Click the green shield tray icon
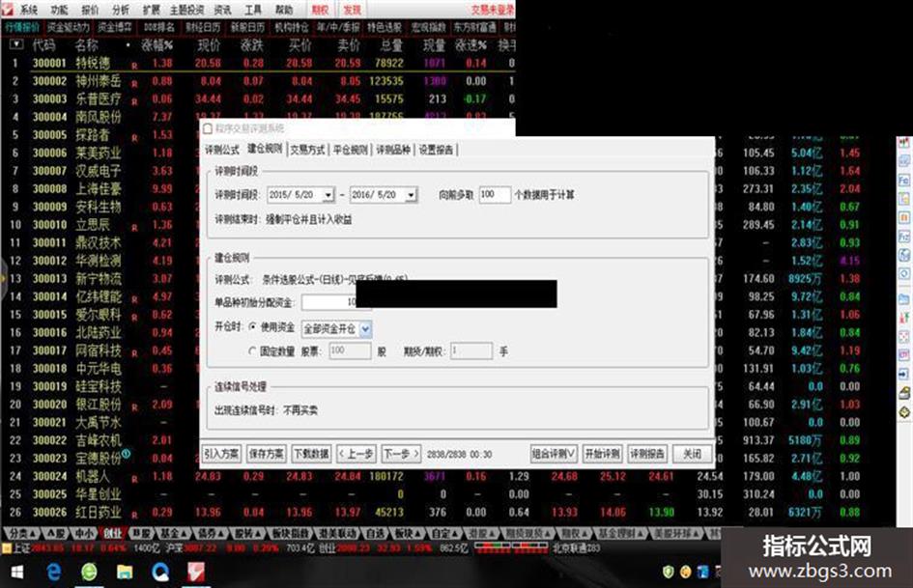The height and width of the screenshot is (588, 913). click(x=668, y=572)
